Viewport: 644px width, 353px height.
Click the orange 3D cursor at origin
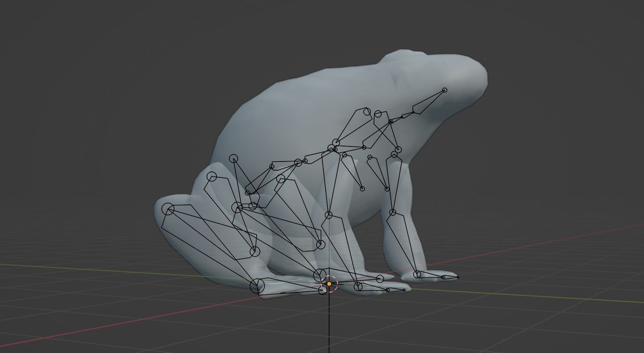pyautogui.click(x=329, y=284)
